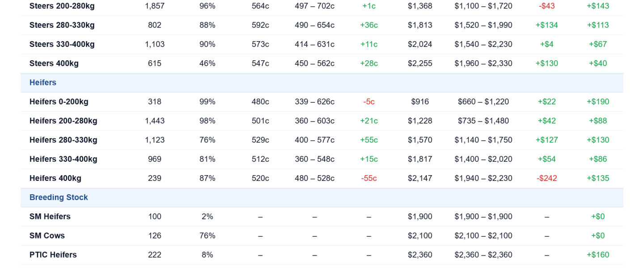Image resolution: width=644 pixels, height=268 pixels.
Task: Select the Heifers section header
Action: click(x=43, y=83)
